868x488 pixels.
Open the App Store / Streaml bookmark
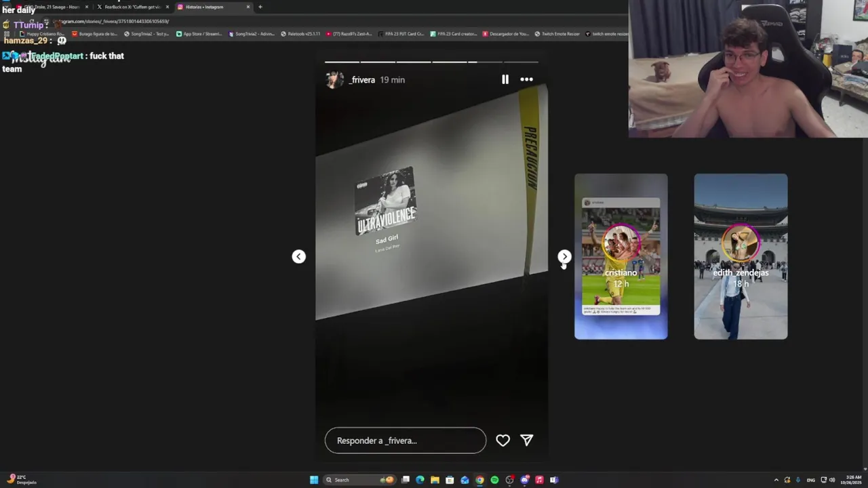(x=199, y=34)
